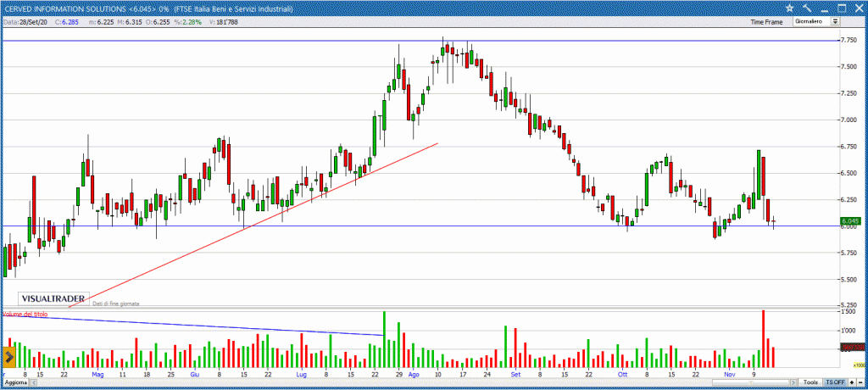Viewport: 868px width, 390px height.
Task: Click the CERVED INFORMATION SOLUTIONS window title
Action: pyautogui.click(x=149, y=8)
